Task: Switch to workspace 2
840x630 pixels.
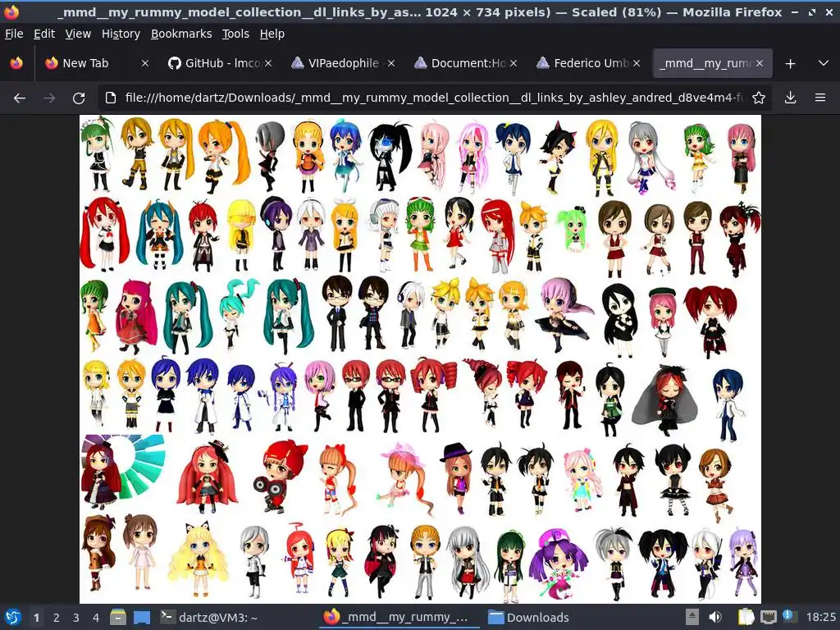Action: (57, 618)
